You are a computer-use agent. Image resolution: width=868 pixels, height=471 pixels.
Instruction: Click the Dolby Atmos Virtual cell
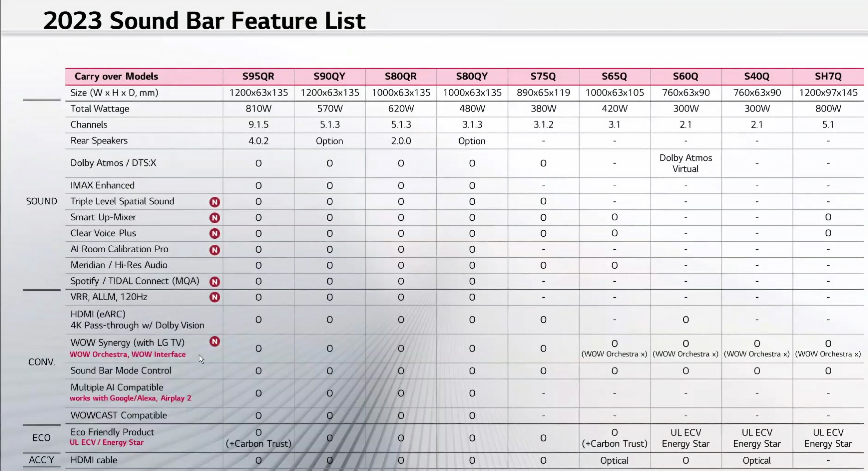point(685,163)
